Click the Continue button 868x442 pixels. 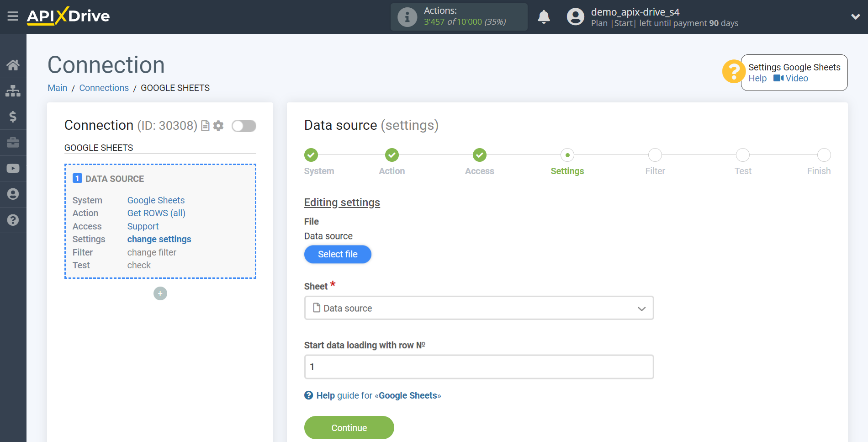pyautogui.click(x=349, y=428)
